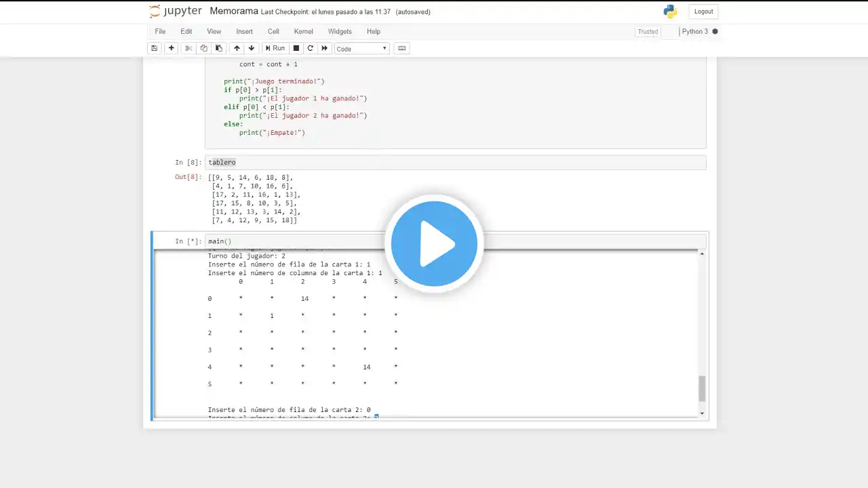Image resolution: width=868 pixels, height=488 pixels.
Task: Click the Python logo icon
Action: [671, 12]
